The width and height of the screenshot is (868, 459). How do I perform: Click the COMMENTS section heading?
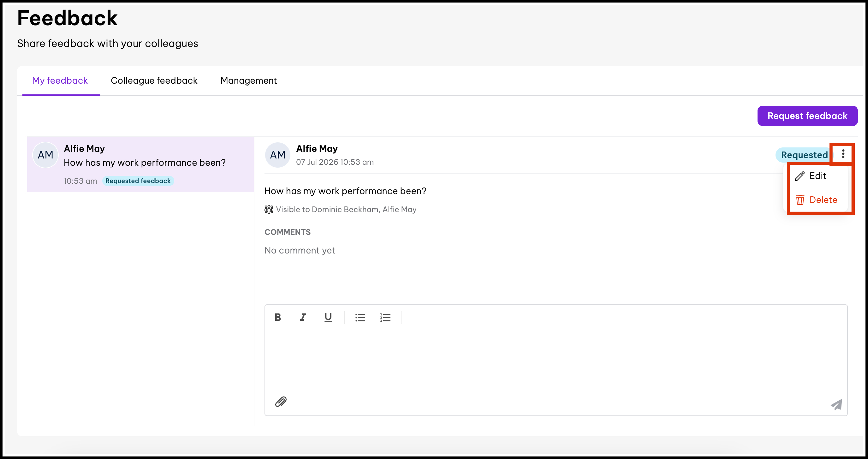tap(288, 232)
